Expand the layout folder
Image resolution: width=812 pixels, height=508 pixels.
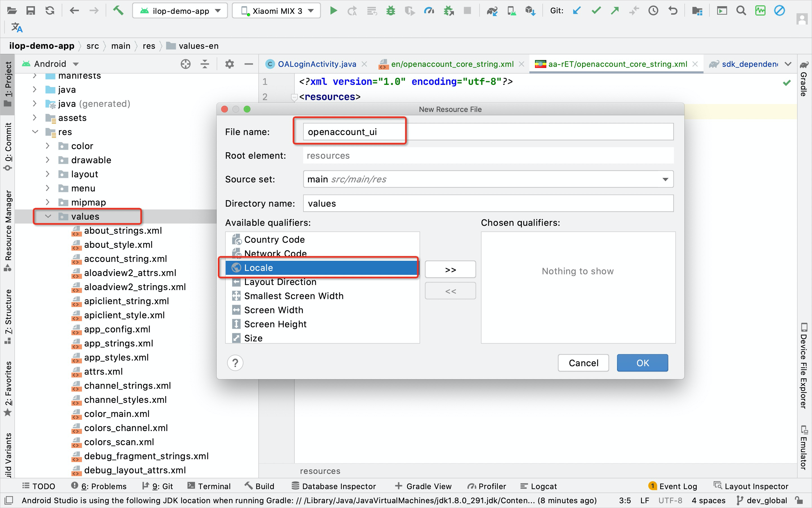[x=47, y=174]
